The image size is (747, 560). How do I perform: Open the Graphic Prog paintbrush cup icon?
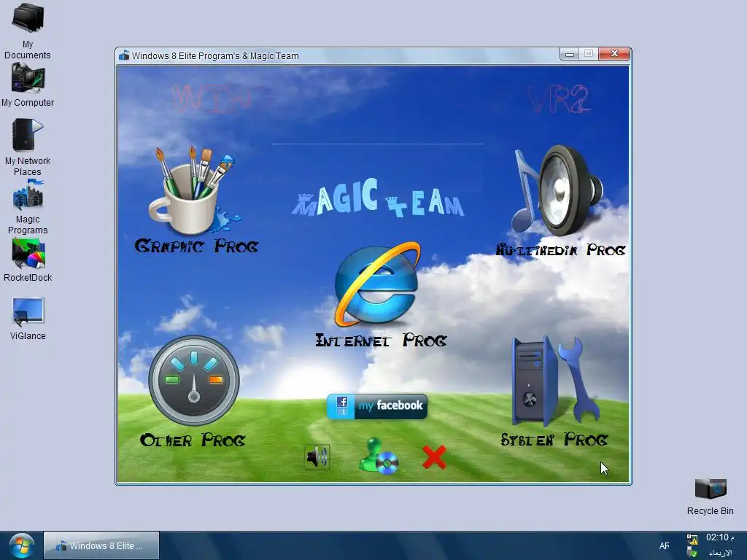coord(194,190)
